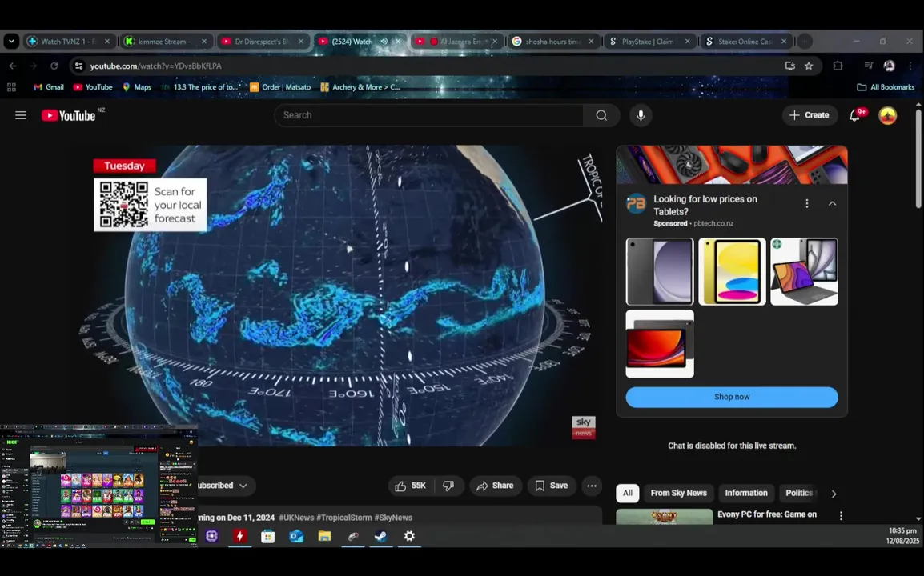Image resolution: width=924 pixels, height=576 pixels.
Task: Open options for Evony PC video
Action: coord(841,515)
